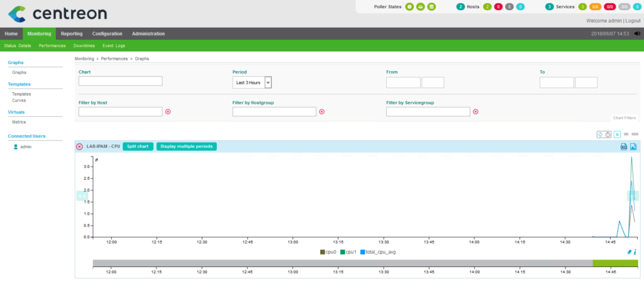Screen dimensions: 644x289
Task: Click the admin user icon in sidebar
Action: 16,146
